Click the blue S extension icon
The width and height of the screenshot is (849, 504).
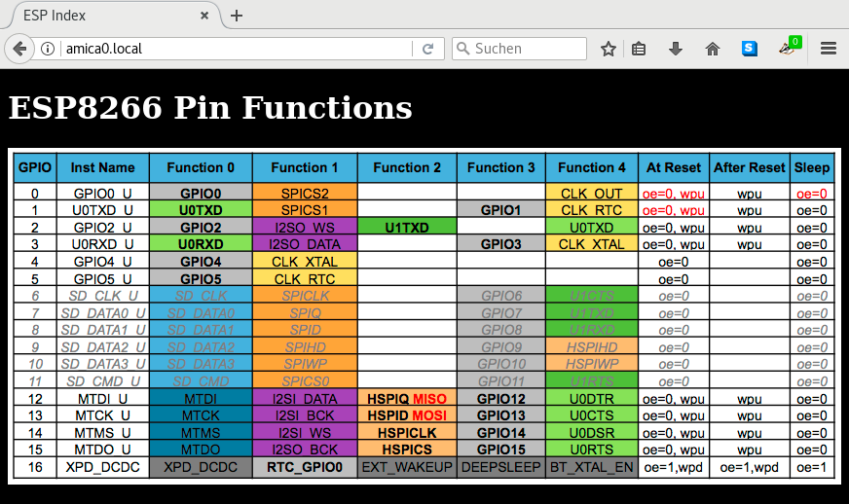749,49
